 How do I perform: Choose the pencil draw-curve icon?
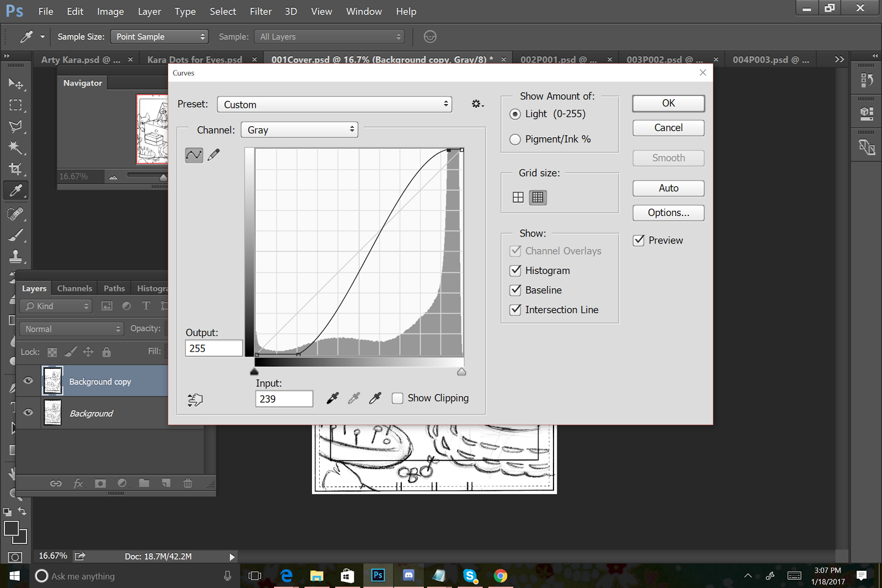tap(214, 155)
